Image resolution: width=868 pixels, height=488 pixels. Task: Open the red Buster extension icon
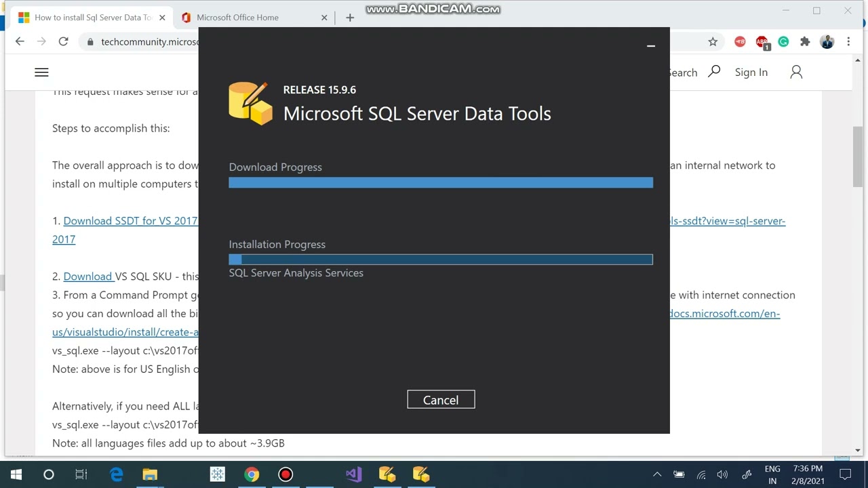(x=740, y=42)
